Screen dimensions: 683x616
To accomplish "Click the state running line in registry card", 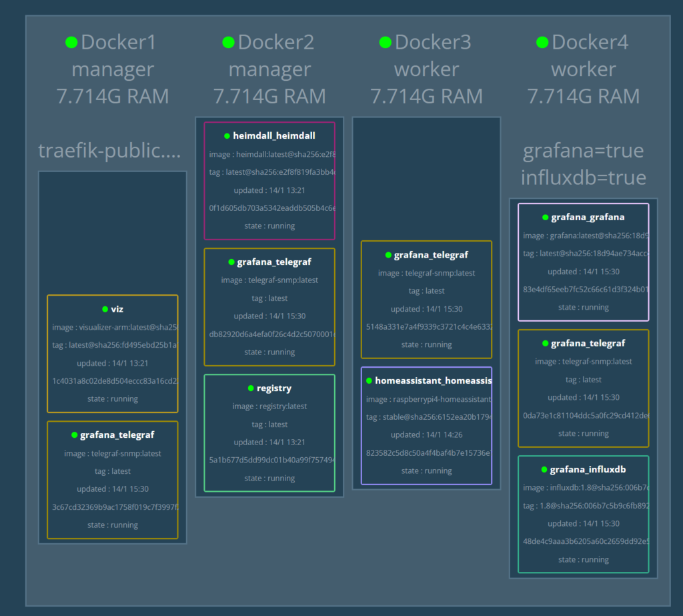I will click(269, 479).
